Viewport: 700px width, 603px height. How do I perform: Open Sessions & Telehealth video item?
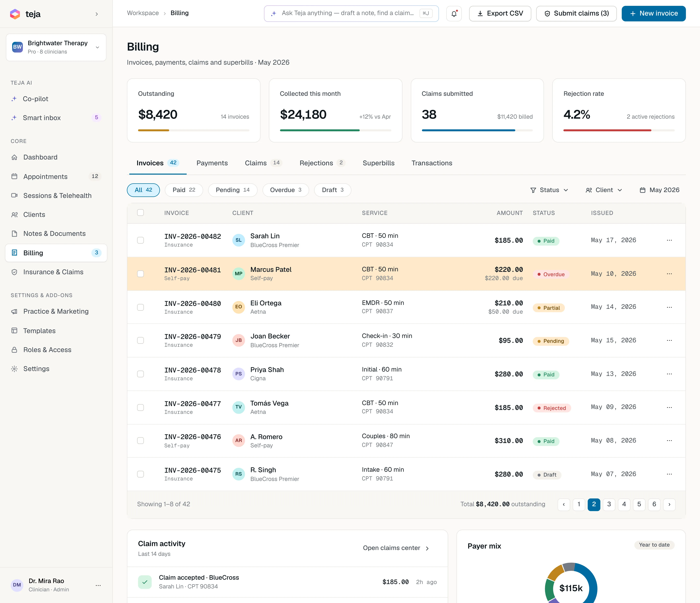56,195
